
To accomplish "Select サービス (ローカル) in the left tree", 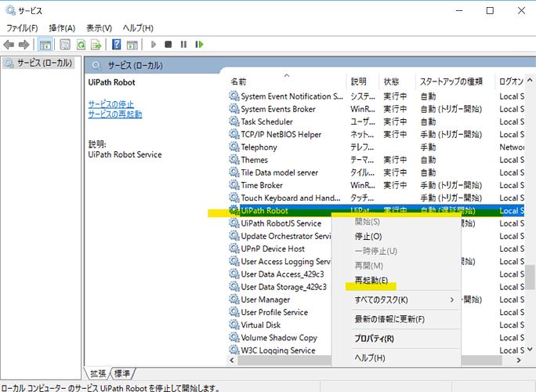I will pyautogui.click(x=38, y=63).
